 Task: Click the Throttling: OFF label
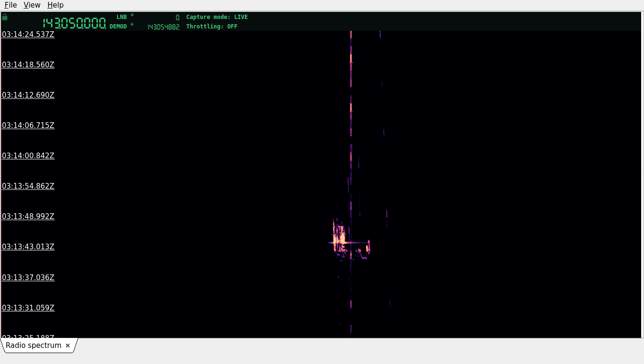212,27
